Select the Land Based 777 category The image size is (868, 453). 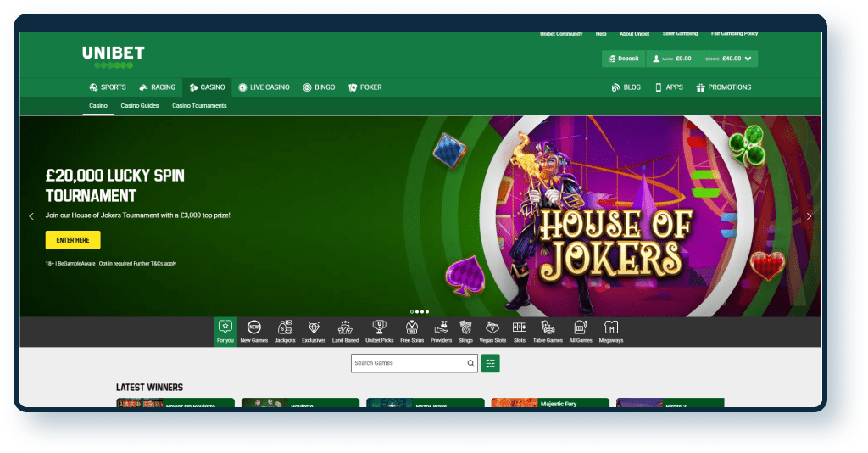point(346,332)
